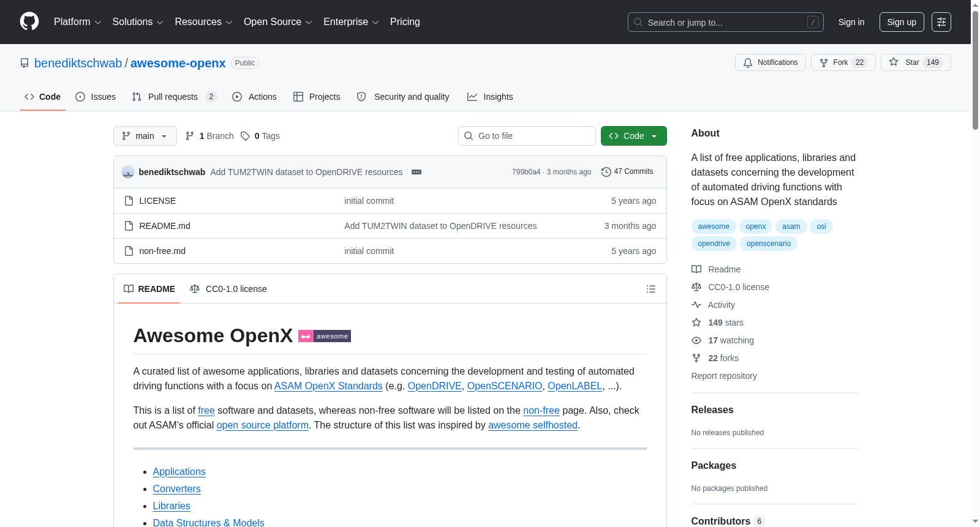
Task: Open benediktschwab's avatar in commit row
Action: [128, 172]
